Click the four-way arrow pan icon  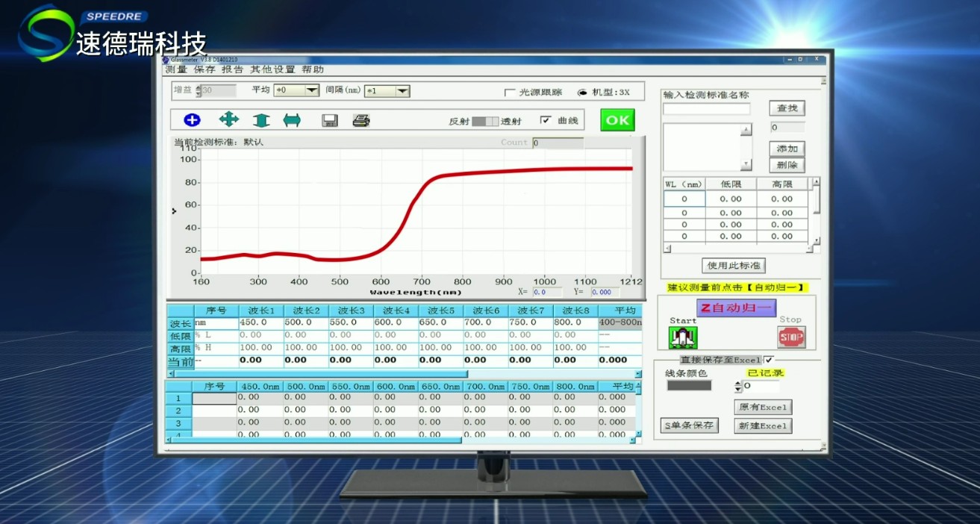228,119
